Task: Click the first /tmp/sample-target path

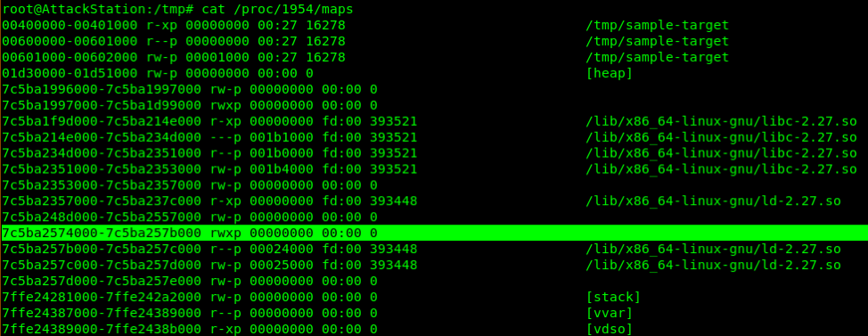Action: pyautogui.click(x=657, y=25)
